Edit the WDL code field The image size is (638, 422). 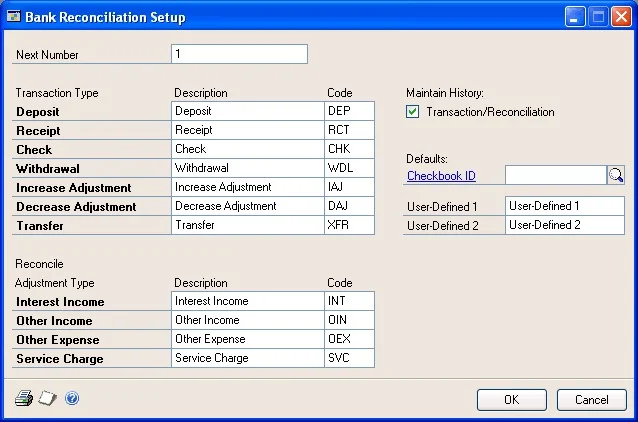pyautogui.click(x=349, y=168)
